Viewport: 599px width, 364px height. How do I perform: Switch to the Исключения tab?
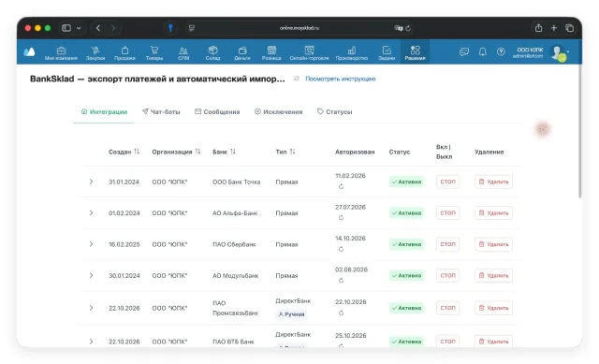click(278, 112)
